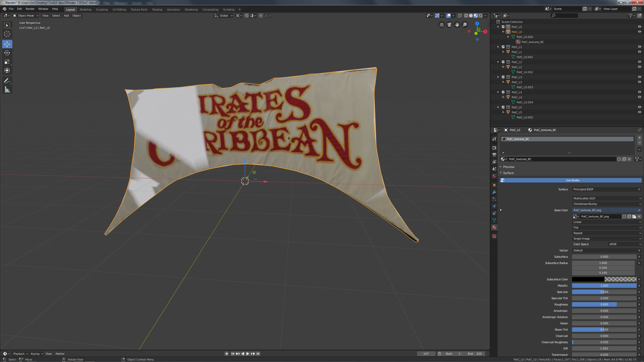Switch viewport to Rendered shading
Image resolution: width=644 pixels, height=362 pixels.
[x=480, y=16]
